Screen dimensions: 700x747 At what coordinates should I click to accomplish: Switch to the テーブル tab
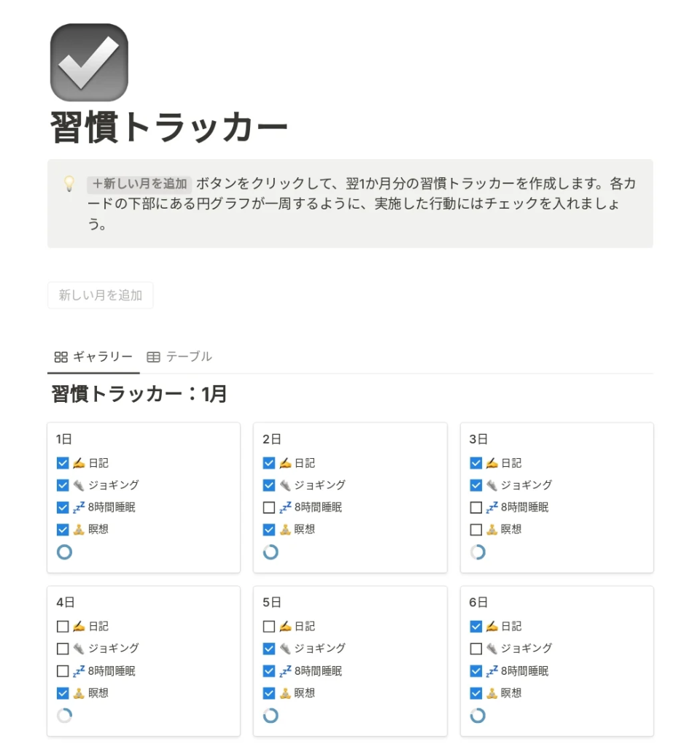click(189, 357)
